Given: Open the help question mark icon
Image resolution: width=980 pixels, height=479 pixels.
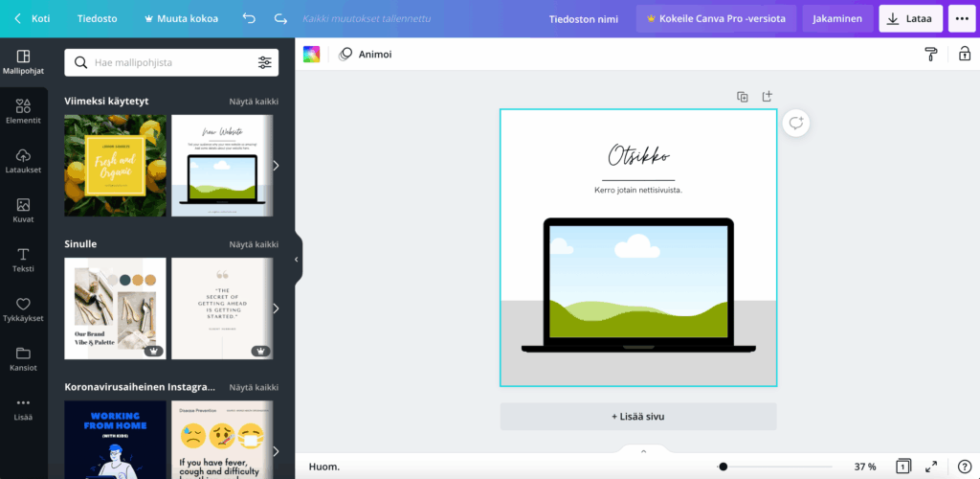Looking at the screenshot, I should (964, 467).
